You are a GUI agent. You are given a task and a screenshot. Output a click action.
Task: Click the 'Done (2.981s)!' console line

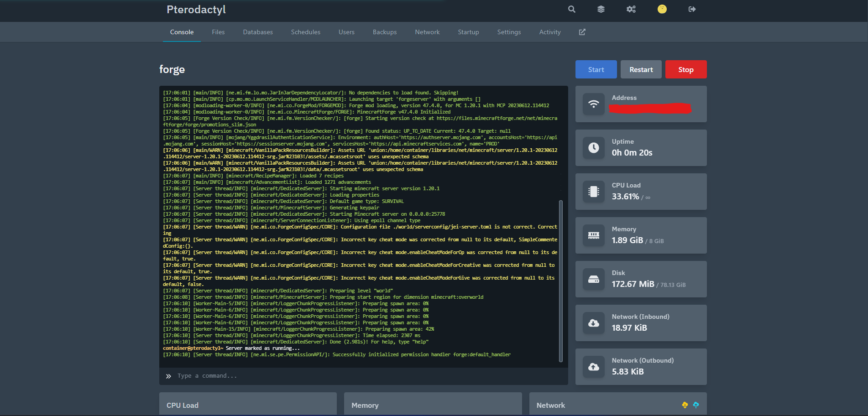tap(296, 342)
